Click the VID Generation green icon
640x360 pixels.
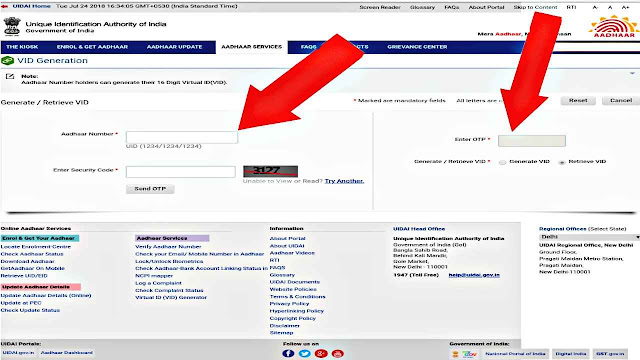click(x=7, y=60)
